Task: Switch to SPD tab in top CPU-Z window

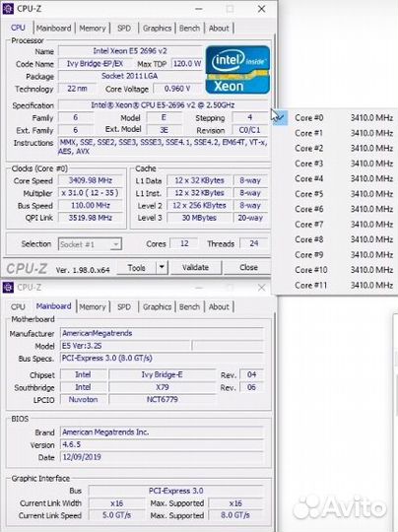Action: pos(124,29)
